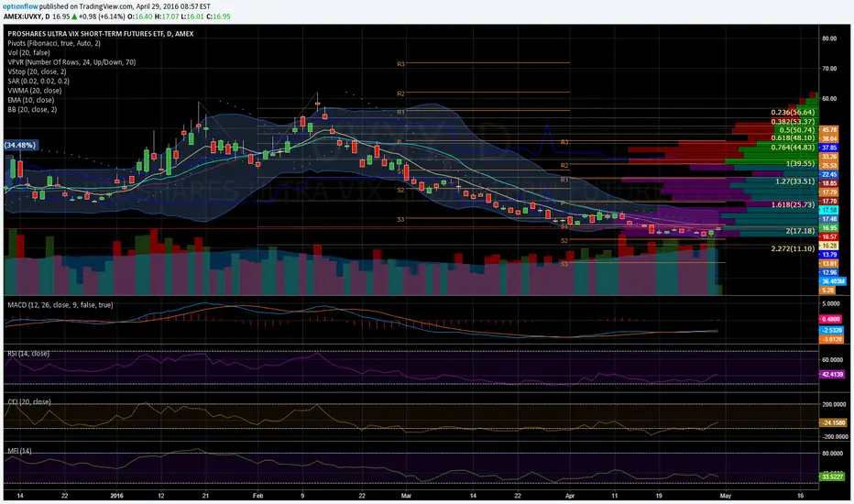Click the 12.96 price axis tag

point(829,272)
